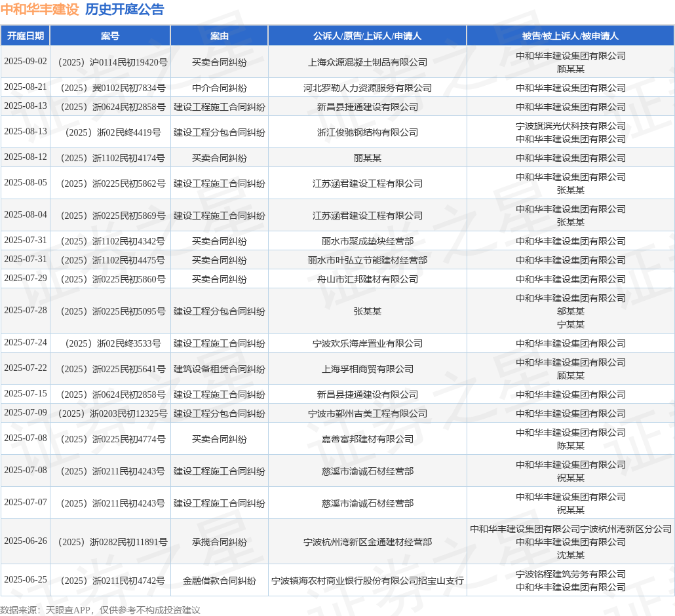Click defendant 陈某某
The image size is (675, 616).
570,446
